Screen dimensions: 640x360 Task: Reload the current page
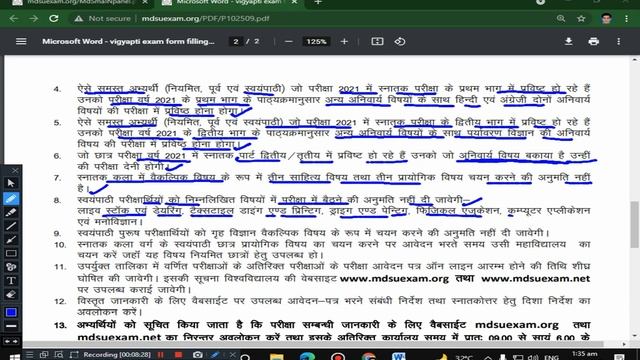pos(53,18)
